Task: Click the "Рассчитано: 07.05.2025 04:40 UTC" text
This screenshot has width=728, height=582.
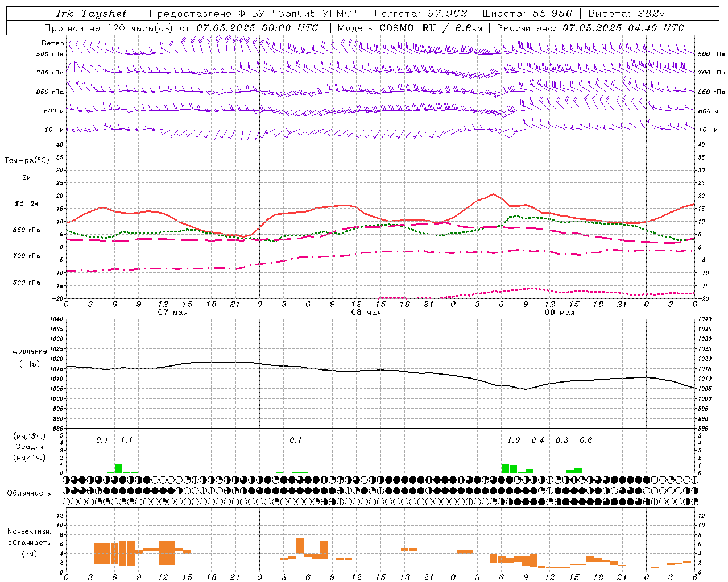Action: coord(590,28)
